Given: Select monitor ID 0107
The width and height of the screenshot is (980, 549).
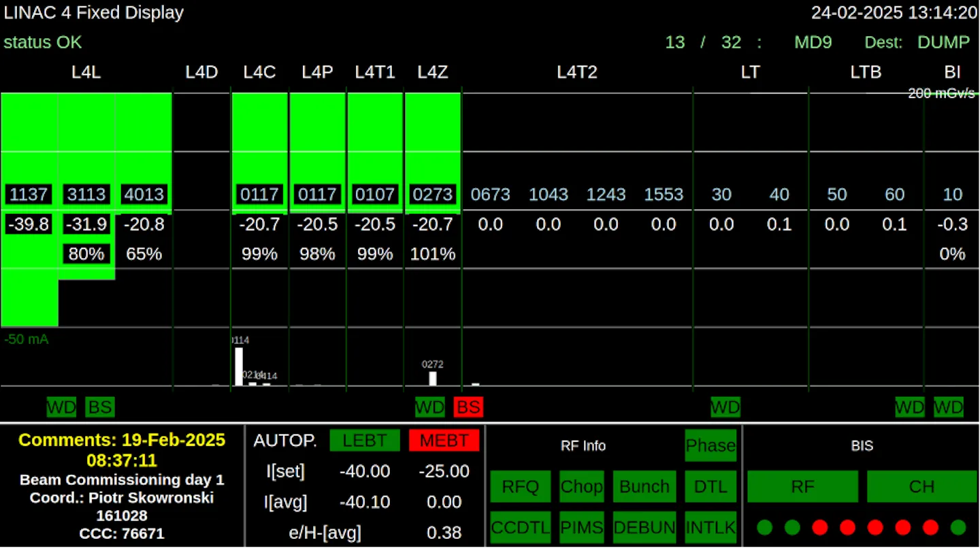Looking at the screenshot, I should point(375,194).
